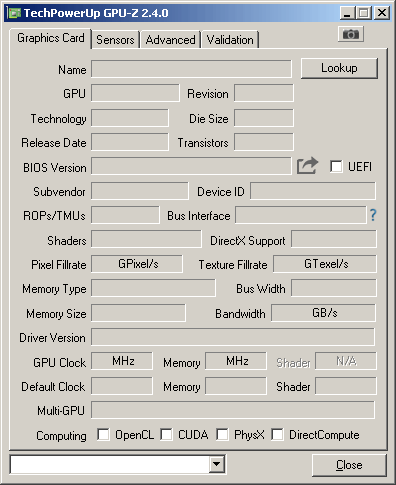Toggle the DirectCompute checkbox
Screen dimensions: 396x485
277,435
